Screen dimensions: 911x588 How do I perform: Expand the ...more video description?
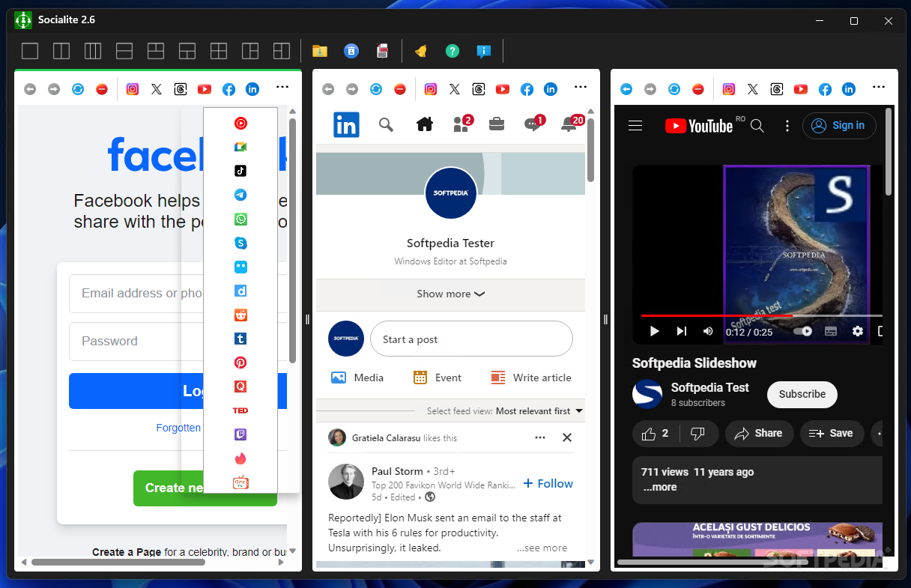[x=659, y=487]
